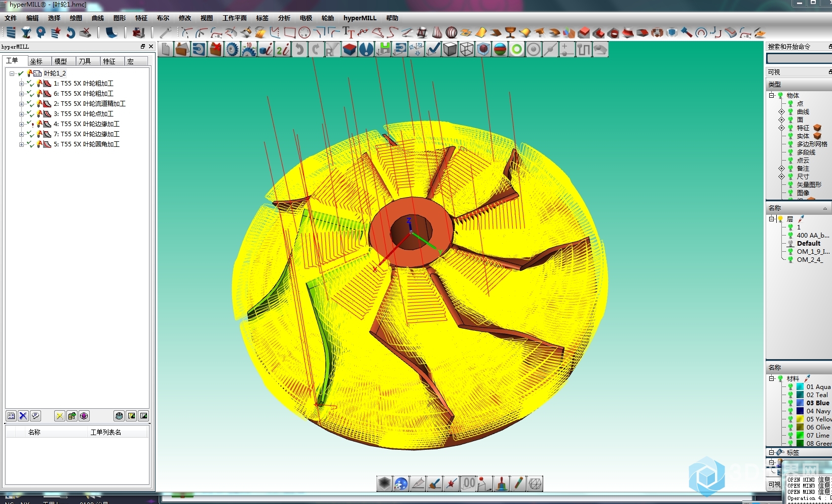Toggle visibility bulb for 曲线
832x504 pixels.
coord(790,111)
